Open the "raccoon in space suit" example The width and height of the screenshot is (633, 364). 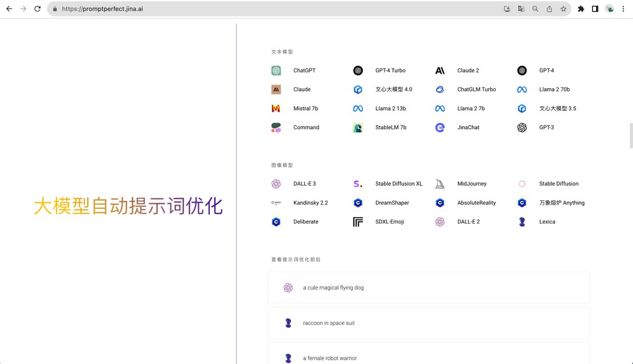point(429,323)
